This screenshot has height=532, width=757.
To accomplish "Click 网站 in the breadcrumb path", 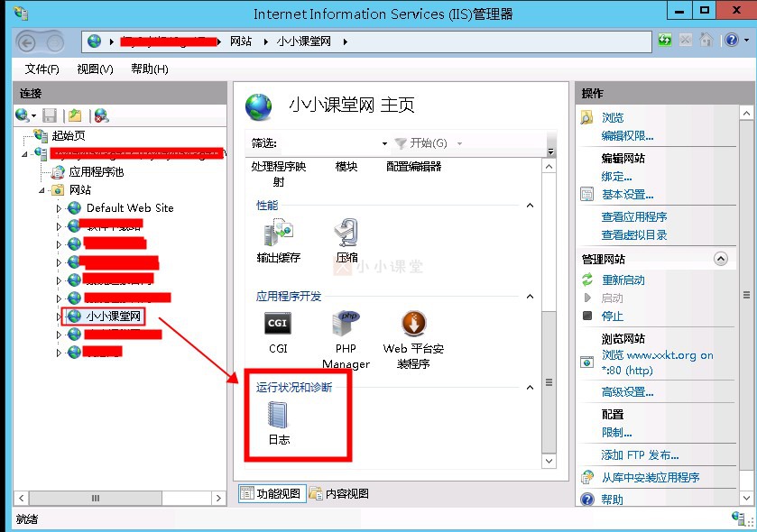I will coord(241,41).
